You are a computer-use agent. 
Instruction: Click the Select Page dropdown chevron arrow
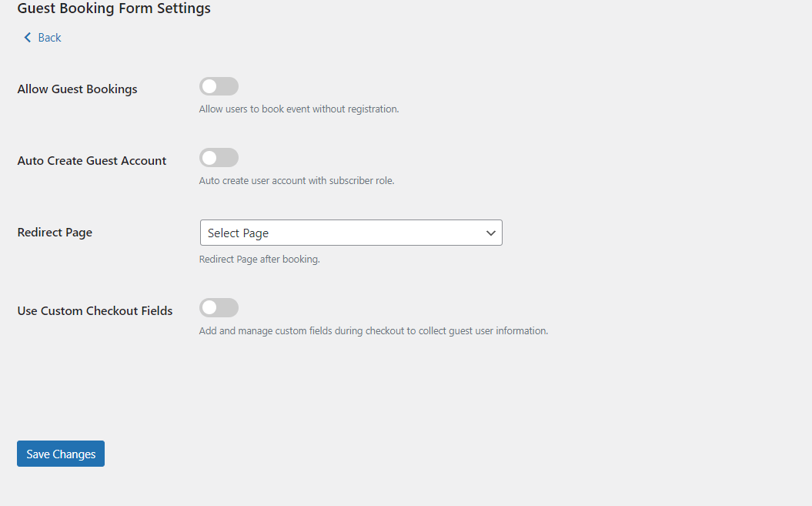click(x=490, y=233)
